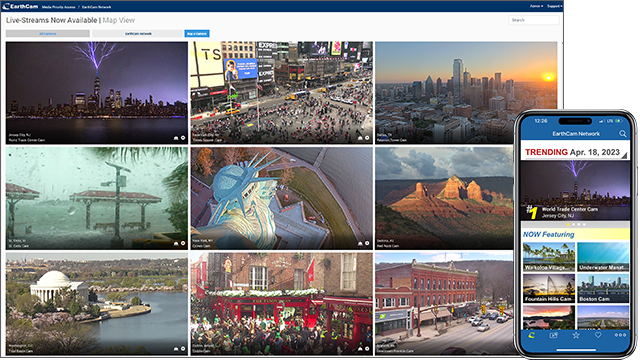The width and height of the screenshot is (640, 360).
Task: Open the Sedona red rocks stream
Action: pyautogui.click(x=444, y=198)
